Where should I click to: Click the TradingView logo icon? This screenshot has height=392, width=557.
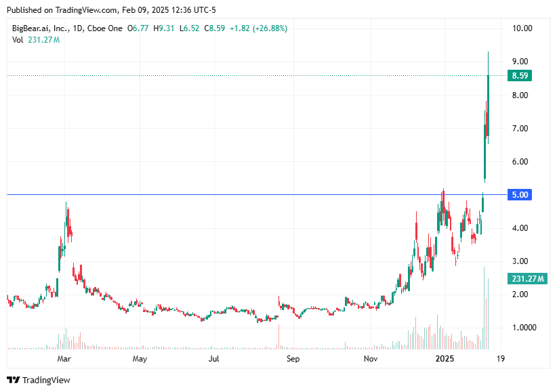pos(14,380)
